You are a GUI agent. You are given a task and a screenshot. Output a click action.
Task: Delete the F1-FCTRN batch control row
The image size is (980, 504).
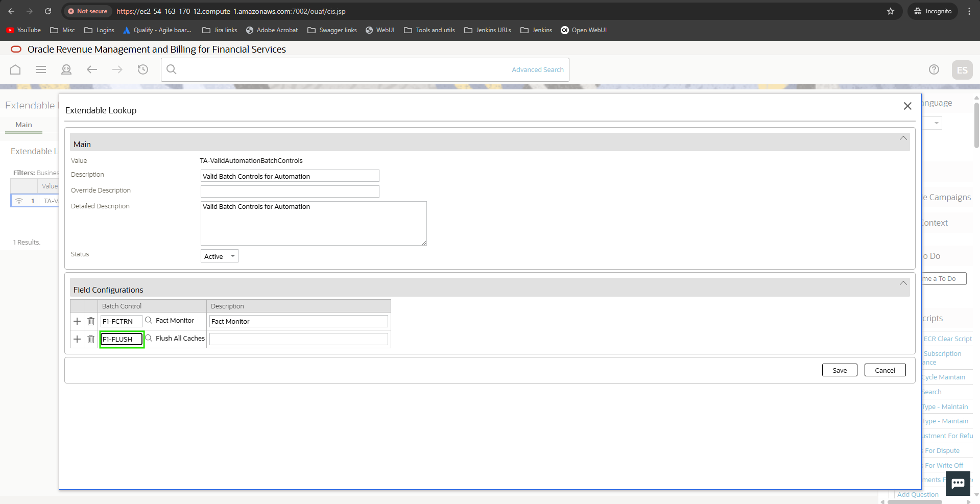point(91,321)
